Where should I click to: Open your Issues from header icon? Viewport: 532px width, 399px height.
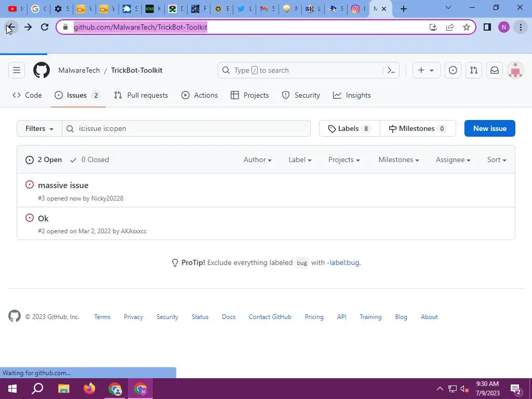click(x=453, y=70)
